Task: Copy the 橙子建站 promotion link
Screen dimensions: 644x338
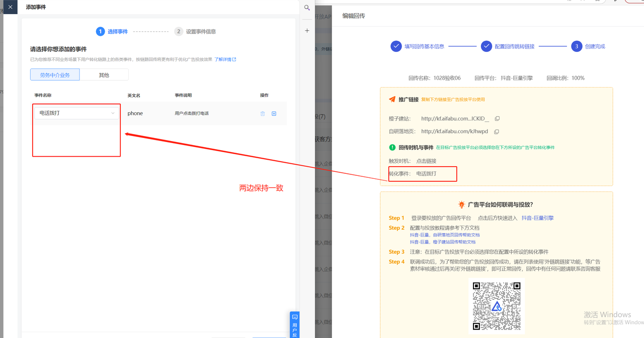Action: click(x=497, y=119)
